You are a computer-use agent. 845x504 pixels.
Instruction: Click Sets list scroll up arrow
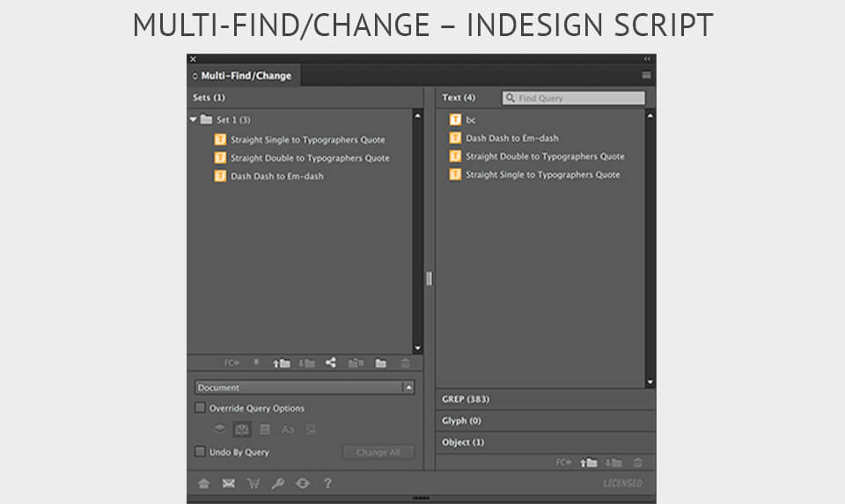tap(417, 115)
